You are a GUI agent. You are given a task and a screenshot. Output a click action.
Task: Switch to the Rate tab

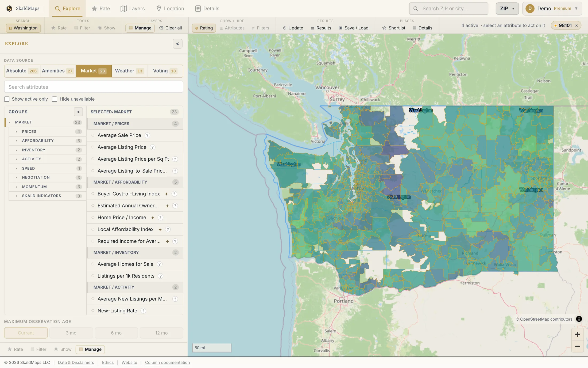(x=101, y=9)
